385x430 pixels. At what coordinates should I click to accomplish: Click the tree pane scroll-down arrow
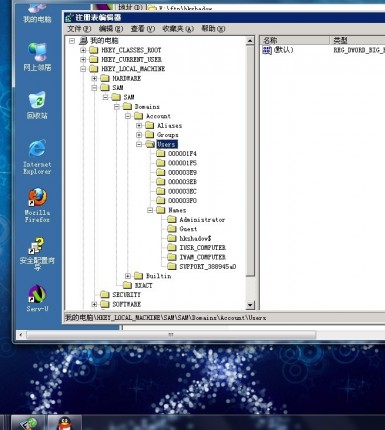pos(250,305)
